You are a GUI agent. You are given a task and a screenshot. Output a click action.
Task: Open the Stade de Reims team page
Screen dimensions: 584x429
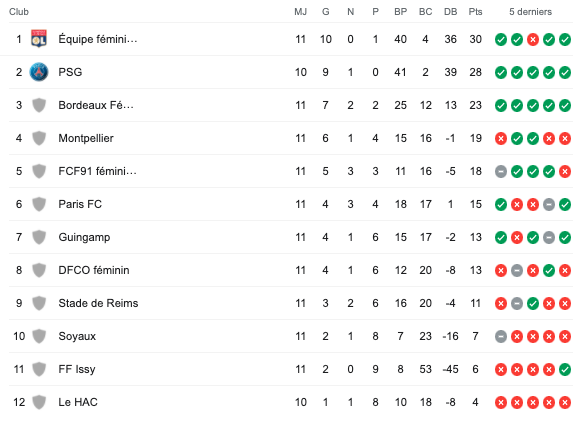(x=98, y=303)
